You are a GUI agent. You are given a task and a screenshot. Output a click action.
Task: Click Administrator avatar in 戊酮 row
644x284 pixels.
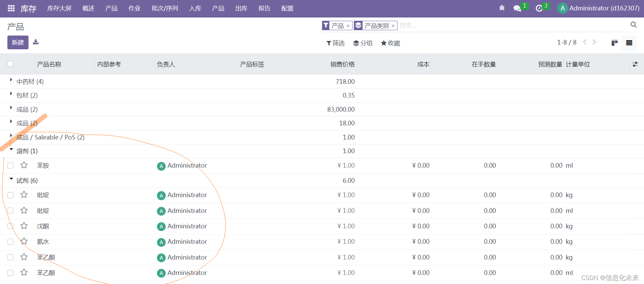point(161,227)
